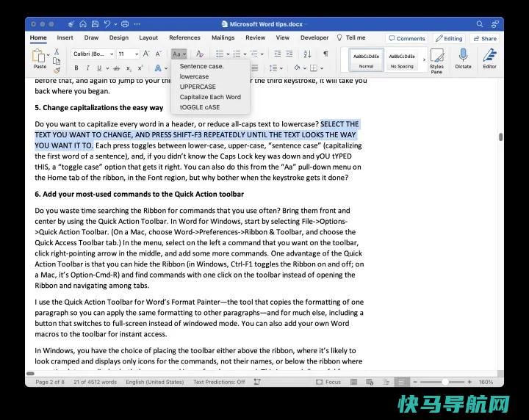Screen dimensions: 529x420
Task: Apply the No Spacing style
Action: (x=402, y=59)
